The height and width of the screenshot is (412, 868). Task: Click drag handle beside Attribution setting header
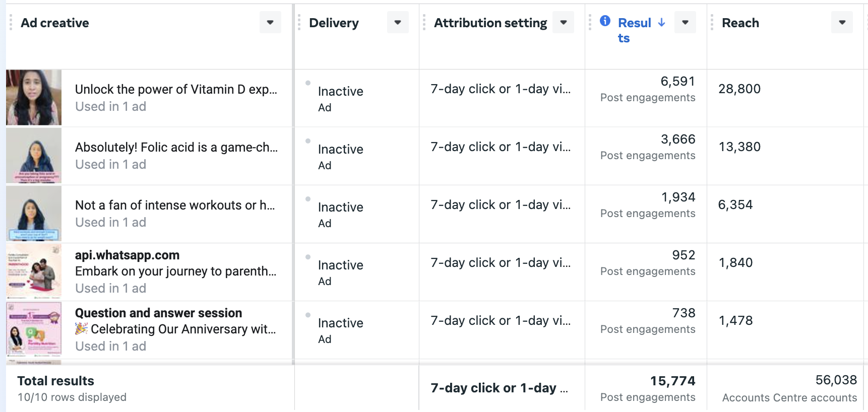[424, 23]
